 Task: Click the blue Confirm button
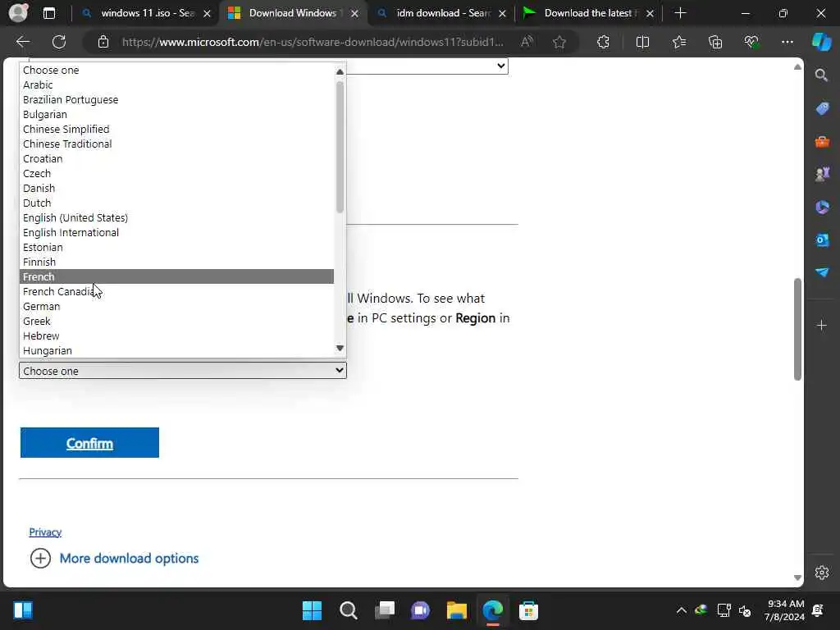(89, 442)
